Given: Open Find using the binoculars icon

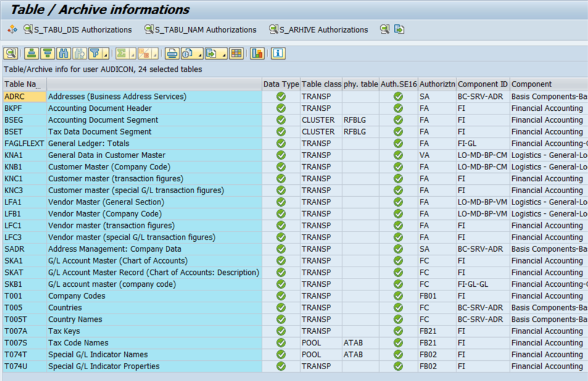Looking at the screenshot, I should pyautogui.click(x=63, y=53).
